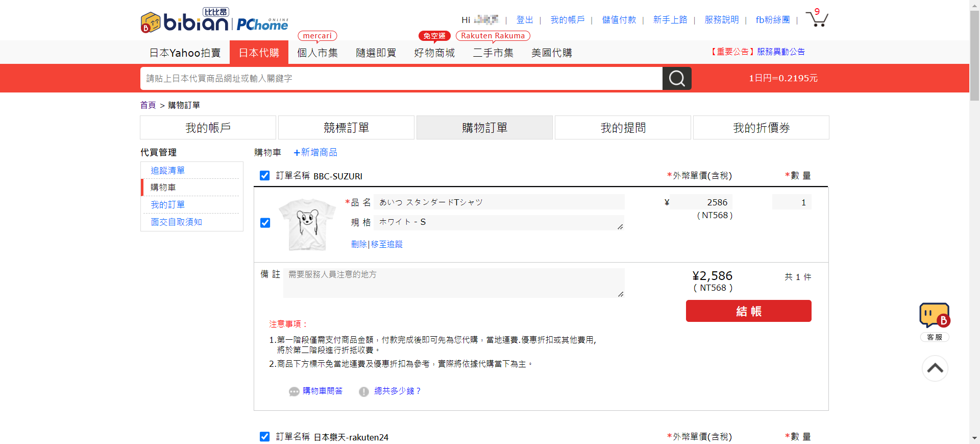Switch to 競標訂單 section tab
980x444 pixels.
(346, 128)
